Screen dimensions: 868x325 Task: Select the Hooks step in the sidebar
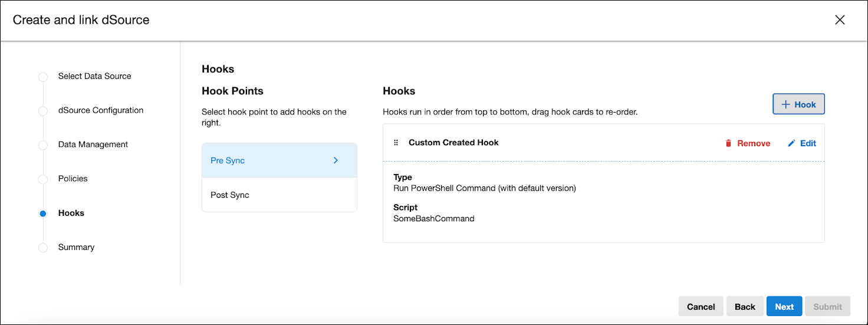pos(71,213)
